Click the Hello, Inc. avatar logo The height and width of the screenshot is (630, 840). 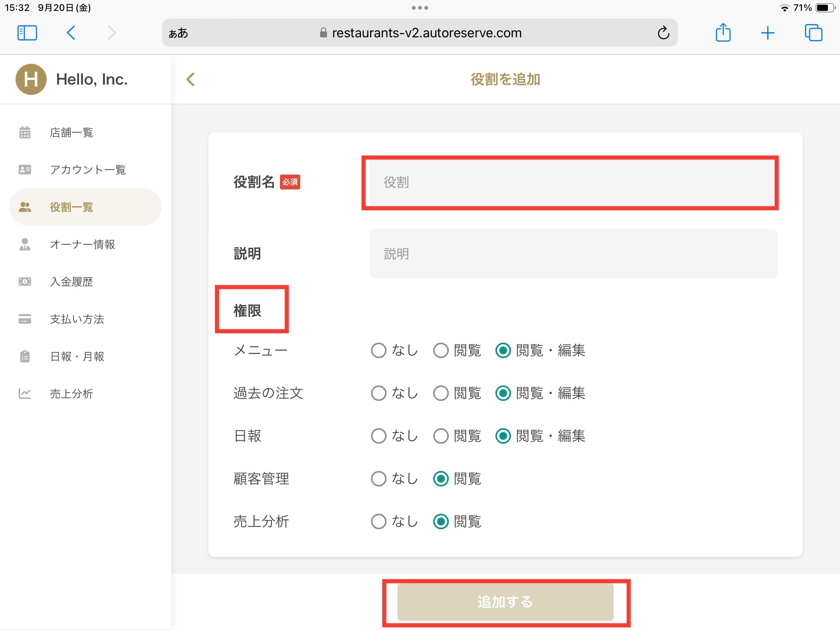[31, 79]
